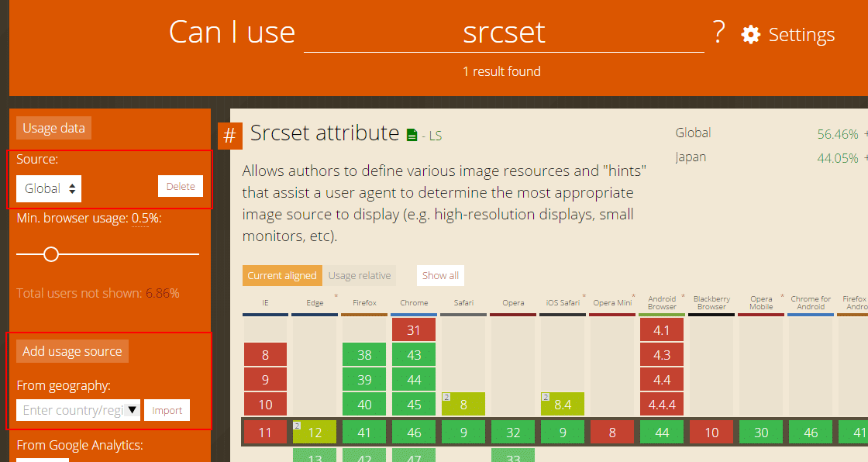Viewport: 868px width, 462px height.
Task: Select the IE 10 cell
Action: click(x=265, y=405)
